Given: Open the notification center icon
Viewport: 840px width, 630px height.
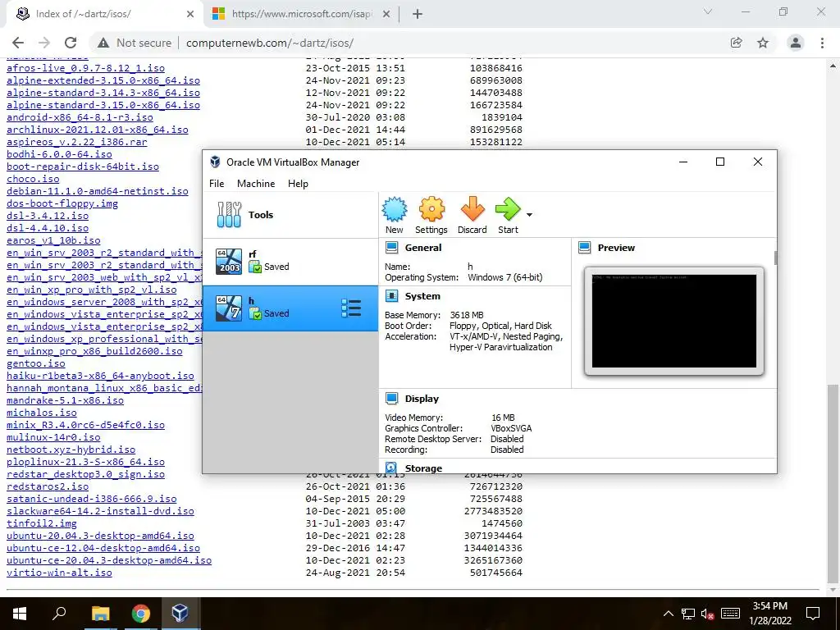Looking at the screenshot, I should click(813, 614).
